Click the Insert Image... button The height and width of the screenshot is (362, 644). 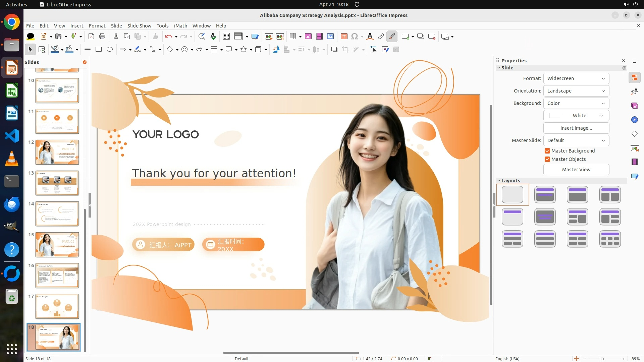point(576,128)
